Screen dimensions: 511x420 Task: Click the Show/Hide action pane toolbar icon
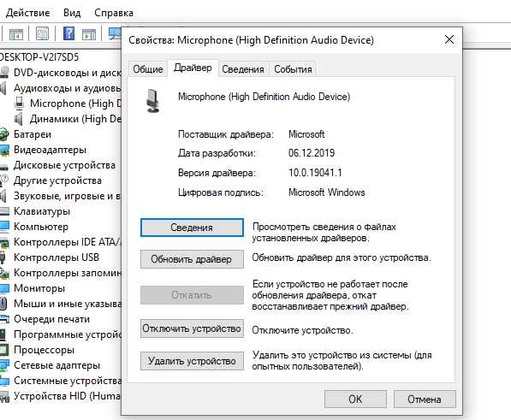pyautogui.click(x=89, y=33)
